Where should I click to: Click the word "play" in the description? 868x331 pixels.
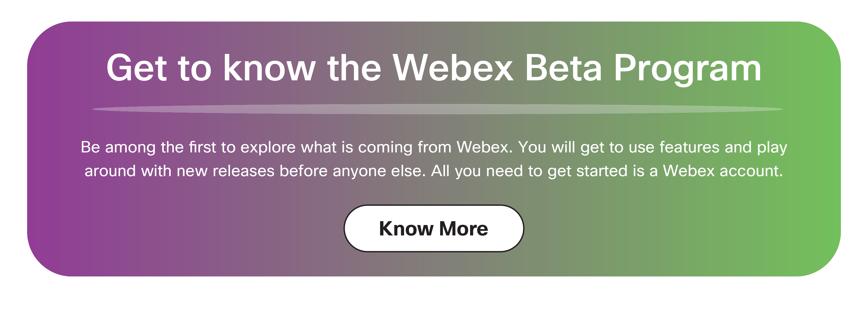(x=772, y=148)
